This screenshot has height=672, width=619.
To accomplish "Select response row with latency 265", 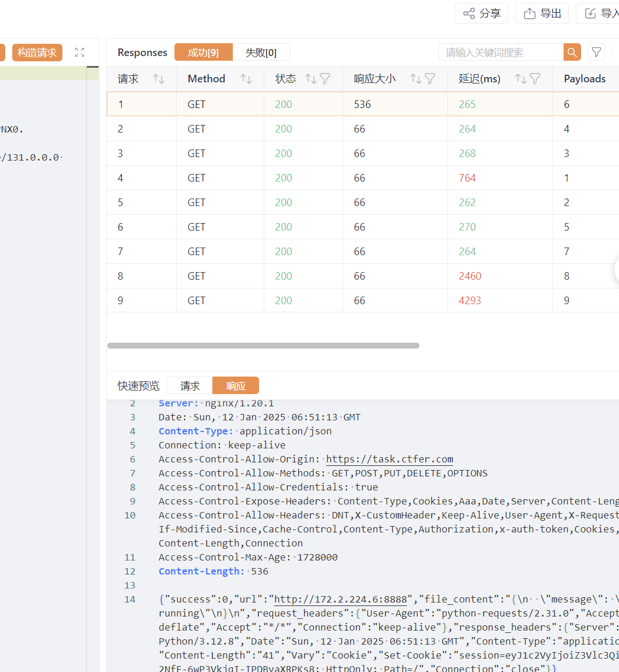I will (362, 104).
